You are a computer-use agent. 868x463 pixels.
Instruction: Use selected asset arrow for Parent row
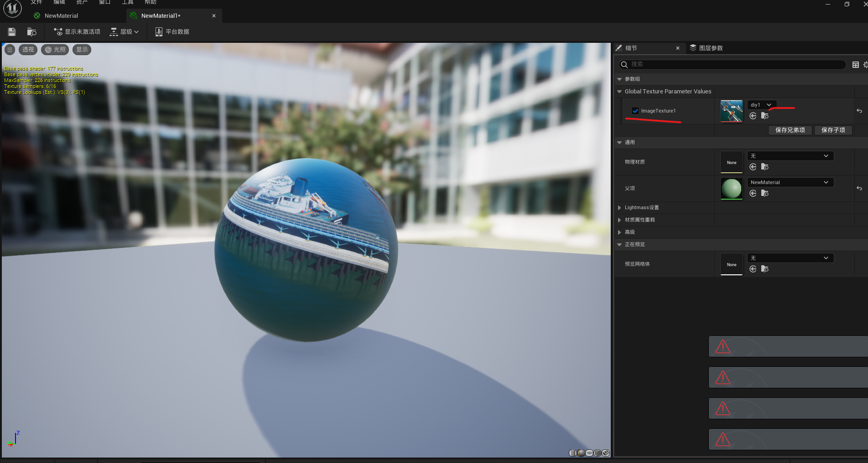click(x=753, y=194)
